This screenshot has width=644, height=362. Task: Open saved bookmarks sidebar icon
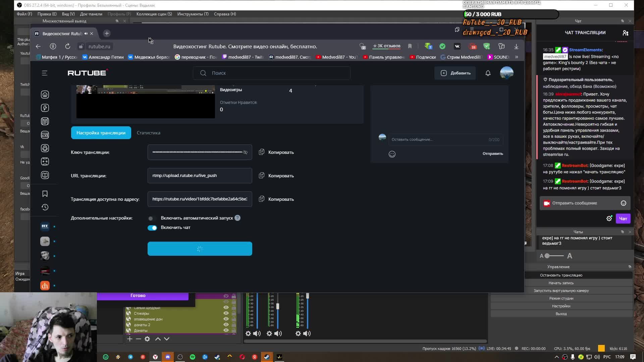click(45, 194)
